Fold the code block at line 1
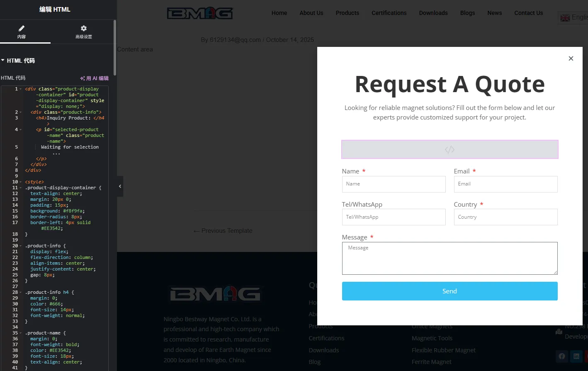The width and height of the screenshot is (588, 371). (21, 89)
